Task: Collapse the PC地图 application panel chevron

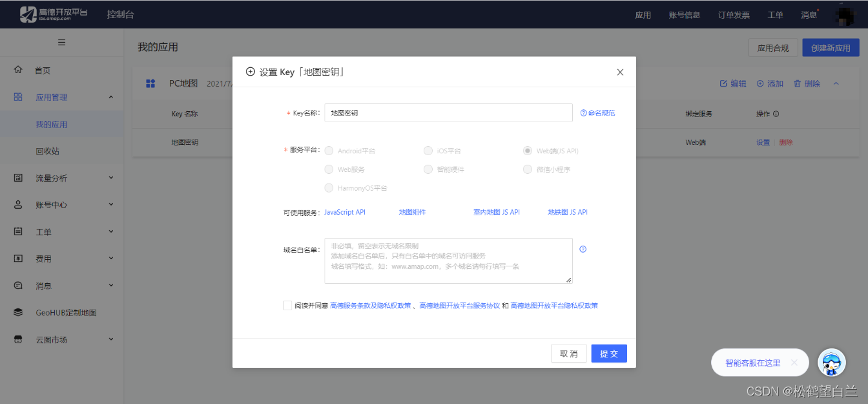Action: (836, 83)
